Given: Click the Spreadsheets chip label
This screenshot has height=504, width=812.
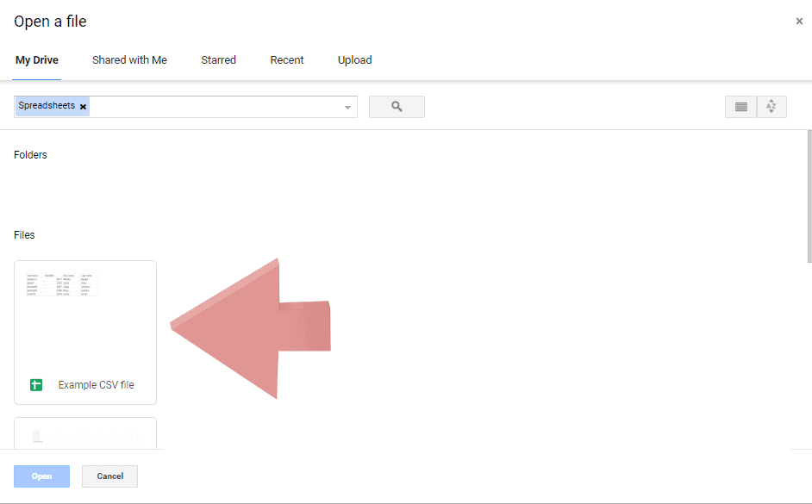Looking at the screenshot, I should [45, 105].
